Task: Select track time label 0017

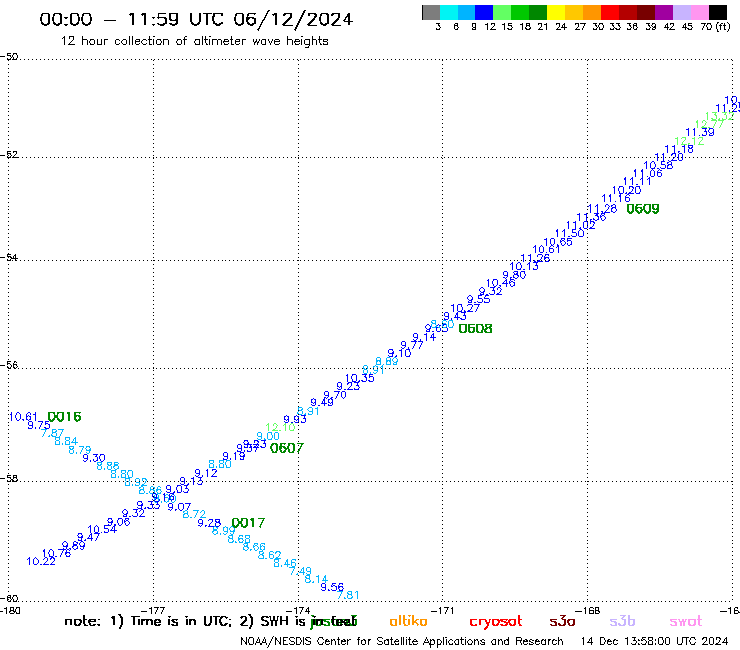Action: [248, 523]
